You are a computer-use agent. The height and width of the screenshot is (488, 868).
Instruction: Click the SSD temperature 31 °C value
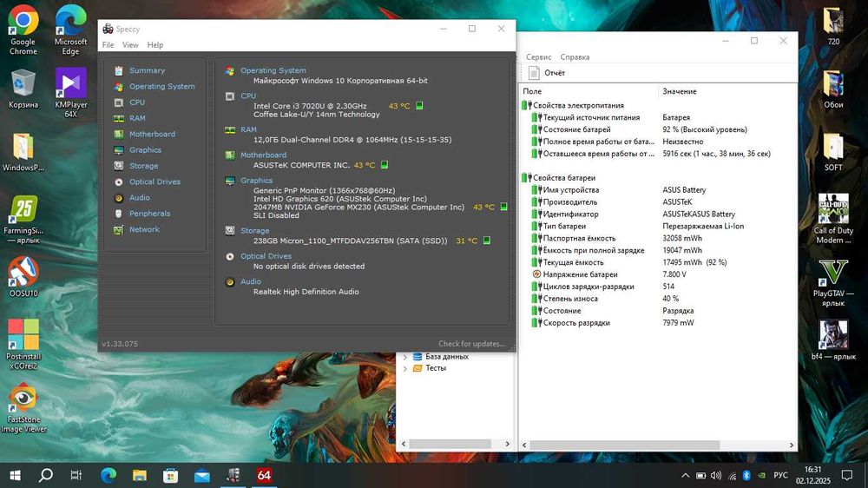coord(467,241)
